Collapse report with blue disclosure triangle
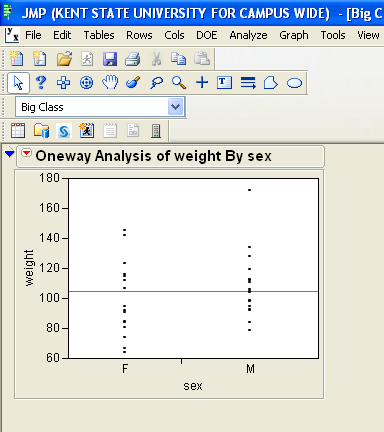 [10, 153]
